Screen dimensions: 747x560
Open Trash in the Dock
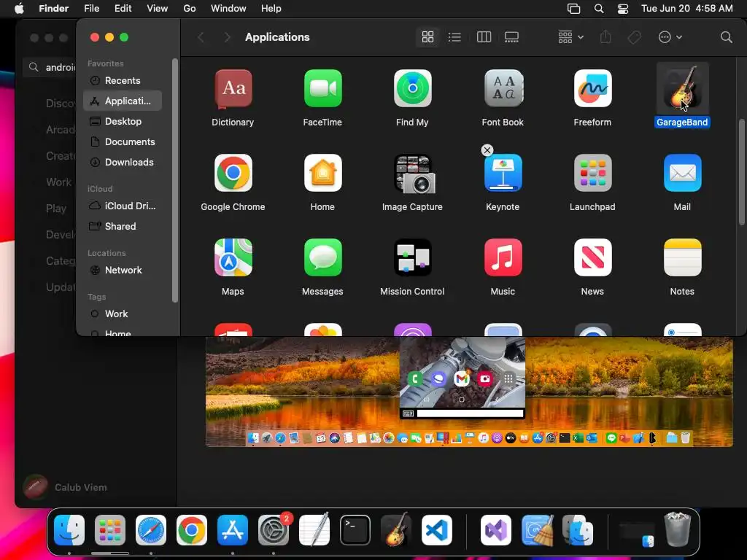(x=678, y=530)
